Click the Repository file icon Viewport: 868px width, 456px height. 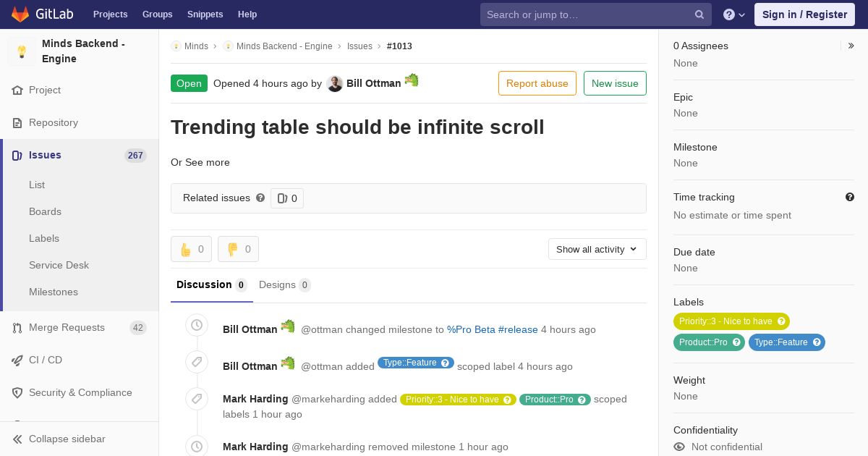[x=17, y=123]
